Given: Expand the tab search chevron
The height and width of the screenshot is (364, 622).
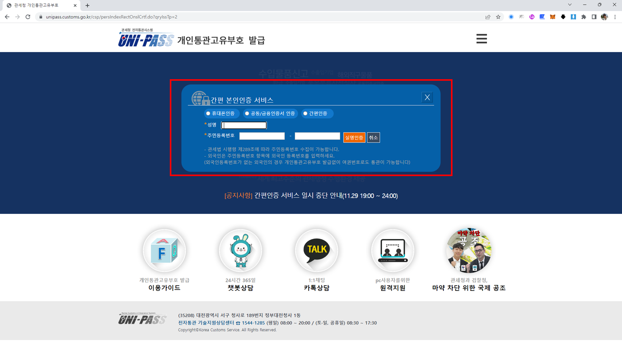Looking at the screenshot, I should pyautogui.click(x=569, y=5).
